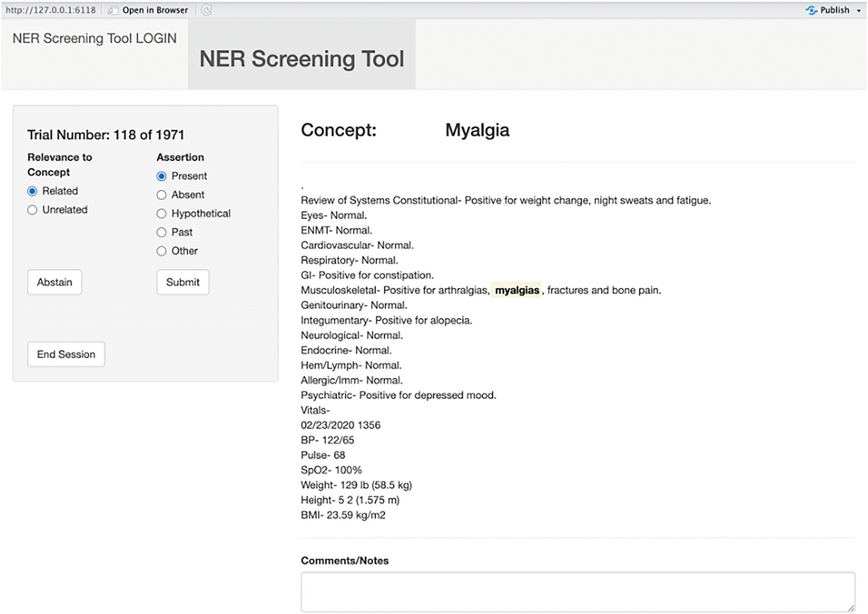
Task: Click the End Session button
Action: point(66,355)
